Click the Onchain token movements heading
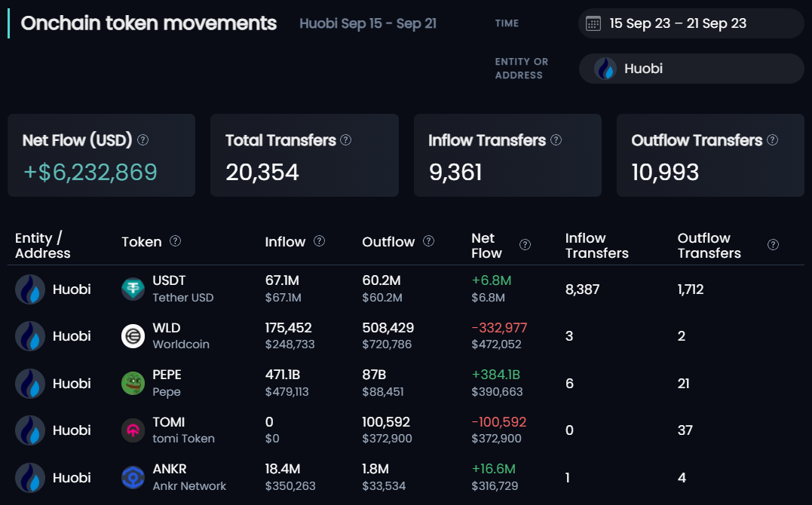Viewport: 812px width, 505px height. 149,23
